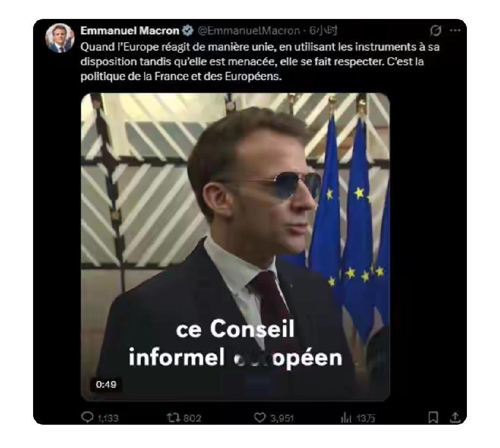The height and width of the screenshot is (448, 500).
Task: Click the 802 retweets count
Action: point(193,418)
